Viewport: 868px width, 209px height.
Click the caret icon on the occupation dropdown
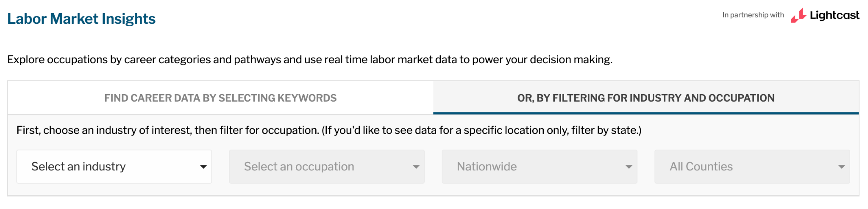click(x=416, y=167)
